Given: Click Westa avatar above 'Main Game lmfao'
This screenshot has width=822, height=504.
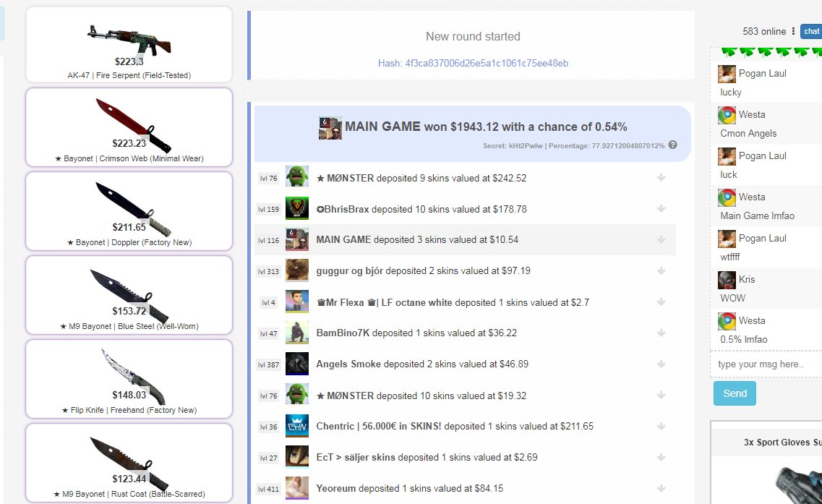Looking at the screenshot, I should 727,197.
